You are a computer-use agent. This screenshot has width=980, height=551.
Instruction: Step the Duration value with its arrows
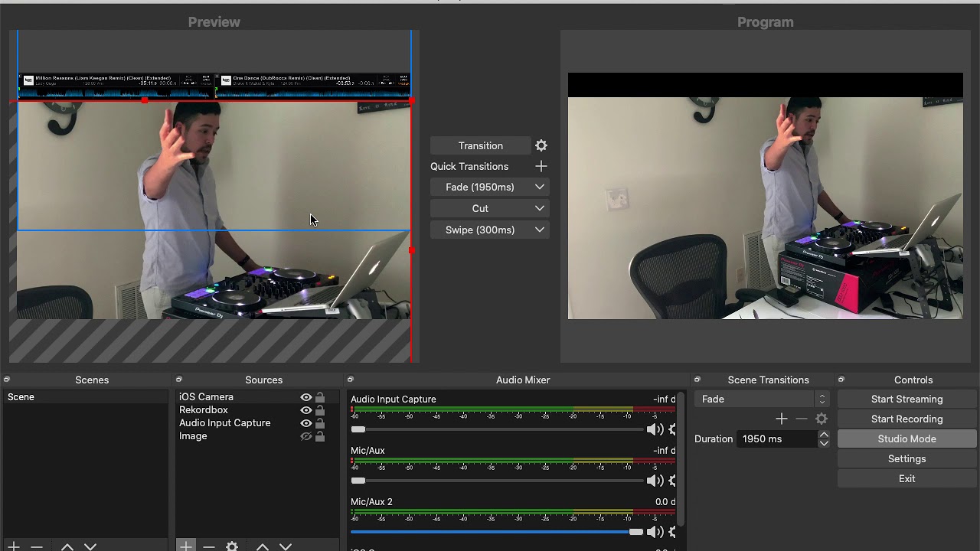(824, 439)
